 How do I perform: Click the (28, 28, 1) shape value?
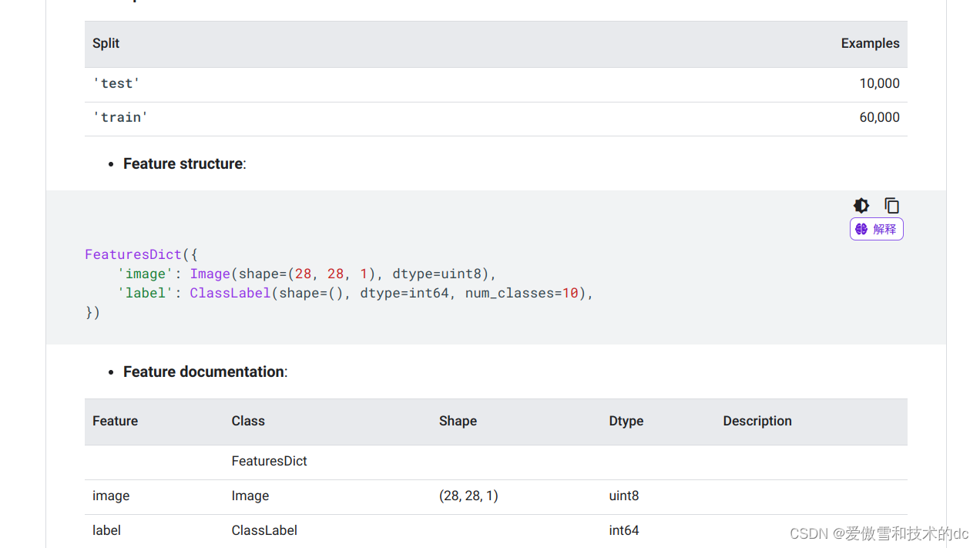tap(468, 496)
